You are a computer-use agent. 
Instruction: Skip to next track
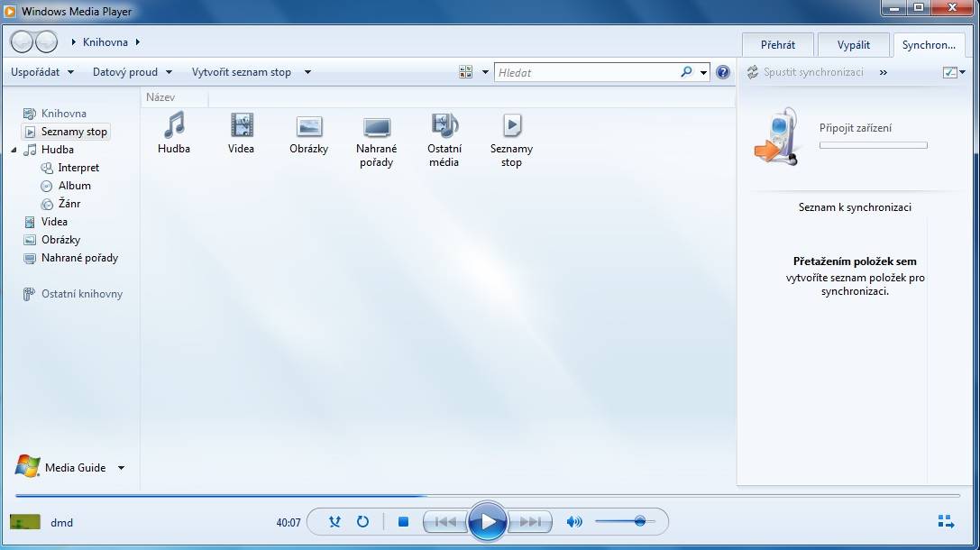530,521
